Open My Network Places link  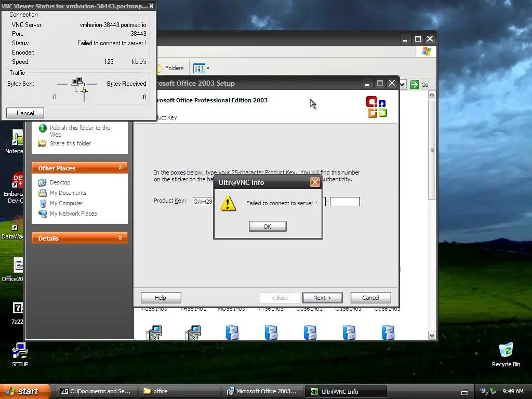pos(73,214)
